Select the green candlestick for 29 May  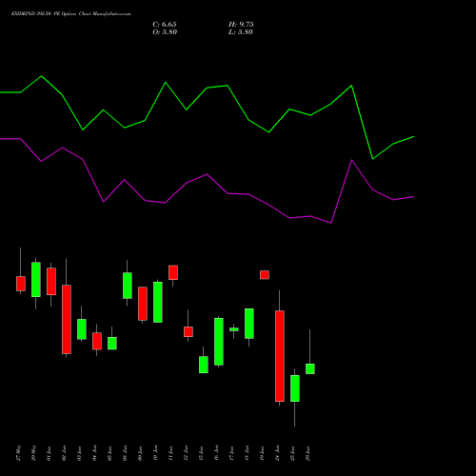[x=36, y=280]
